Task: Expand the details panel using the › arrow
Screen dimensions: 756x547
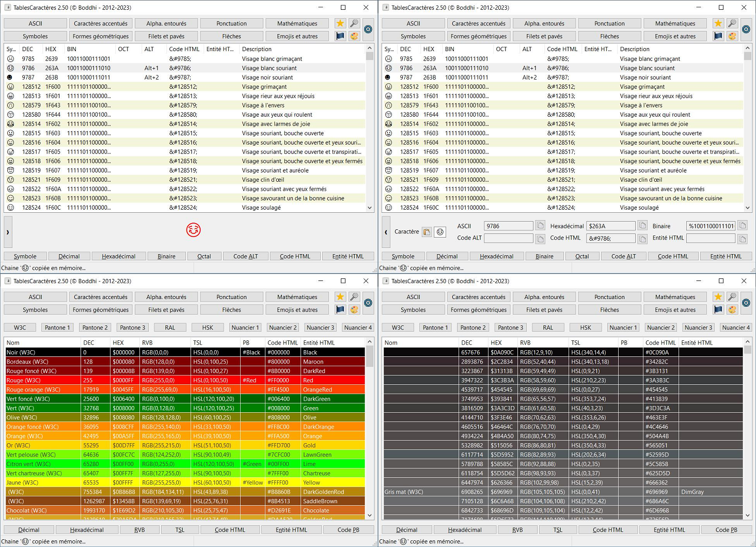Action: tap(8, 232)
